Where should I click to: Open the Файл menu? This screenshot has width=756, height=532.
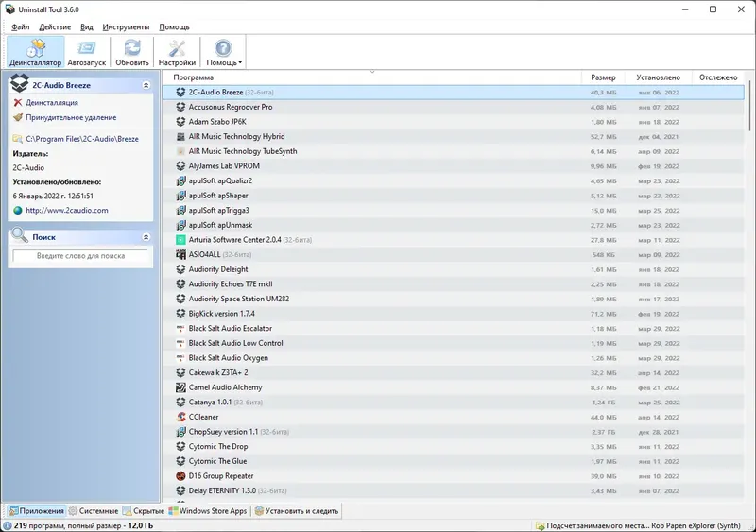pos(20,27)
